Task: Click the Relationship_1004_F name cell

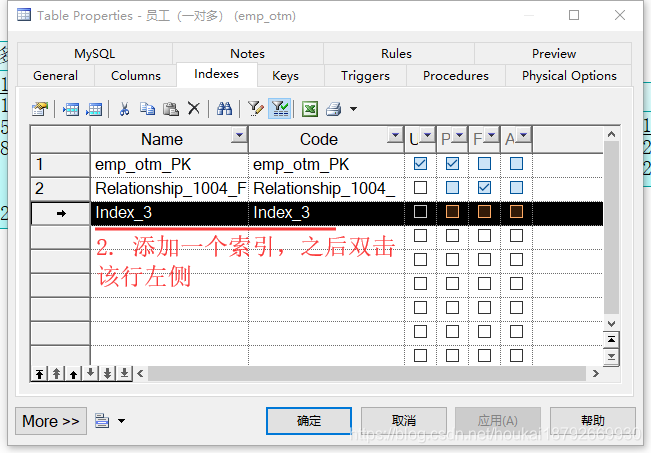Action: pos(169,189)
